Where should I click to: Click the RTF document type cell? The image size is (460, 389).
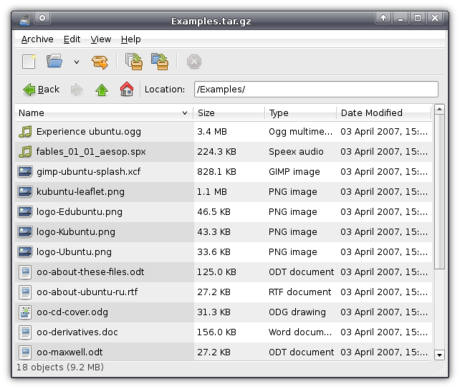pyautogui.click(x=300, y=292)
